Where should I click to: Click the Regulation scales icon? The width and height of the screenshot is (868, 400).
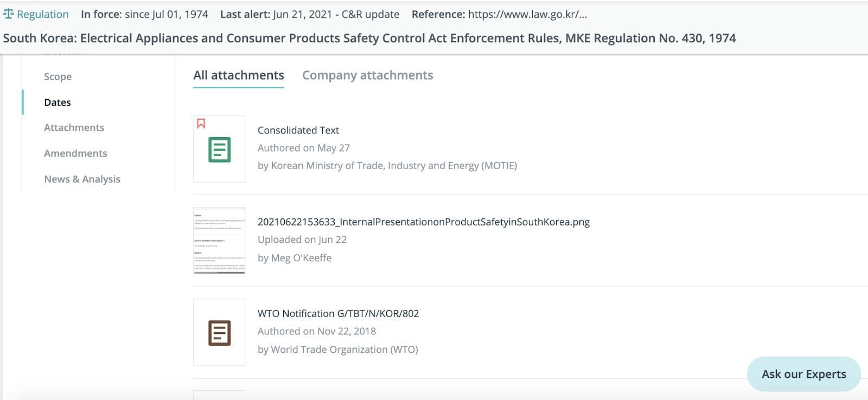tap(8, 14)
